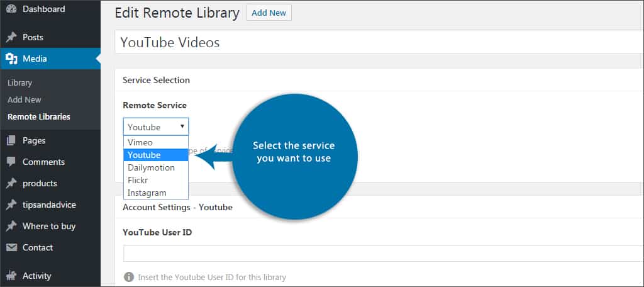The image size is (644, 287).
Task: Click the Where to buy pushpin icon
Action: [11, 226]
